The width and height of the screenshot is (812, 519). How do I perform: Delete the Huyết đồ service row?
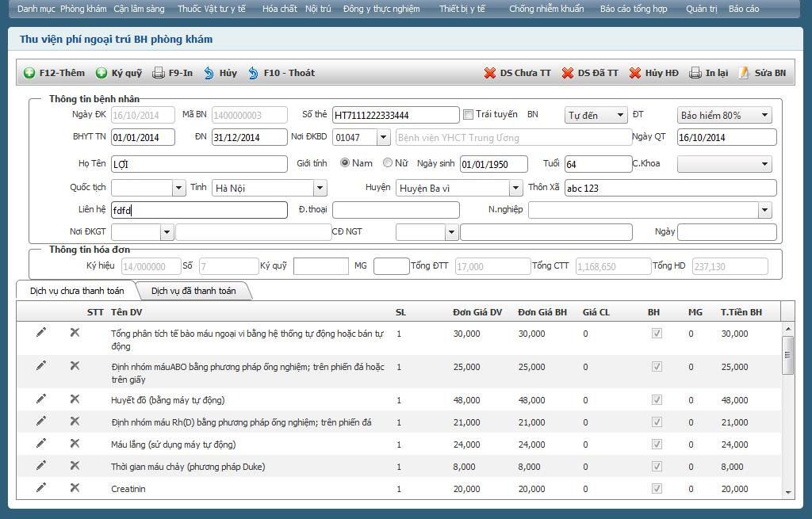(x=75, y=399)
